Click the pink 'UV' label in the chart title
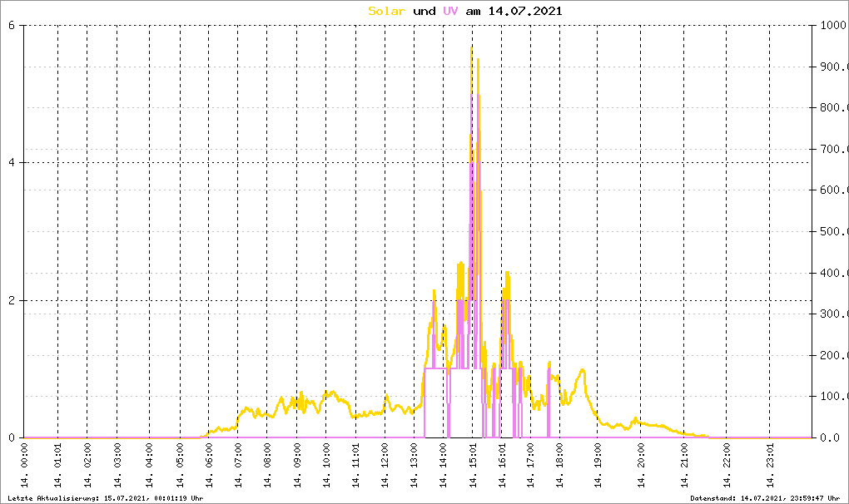Viewport: 849px width, 504px height. click(x=450, y=11)
